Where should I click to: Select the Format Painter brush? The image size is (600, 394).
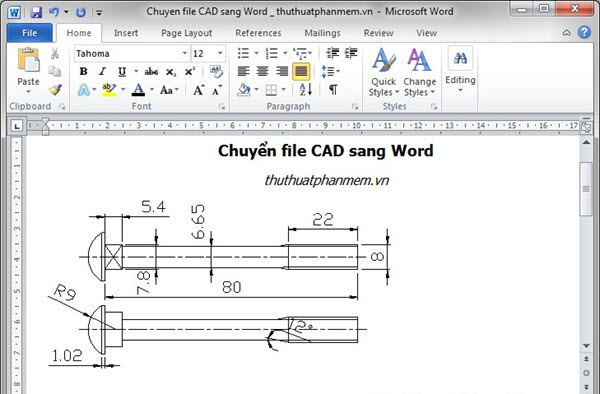pyautogui.click(x=55, y=90)
